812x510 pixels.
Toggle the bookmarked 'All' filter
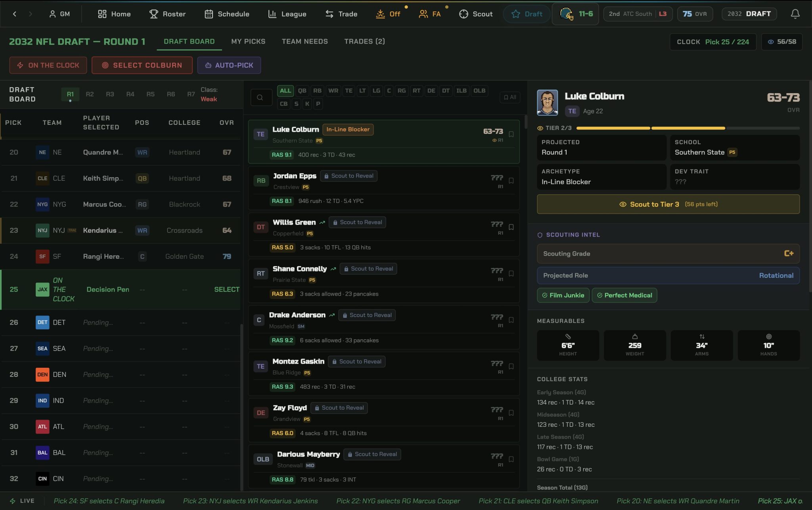(x=510, y=97)
